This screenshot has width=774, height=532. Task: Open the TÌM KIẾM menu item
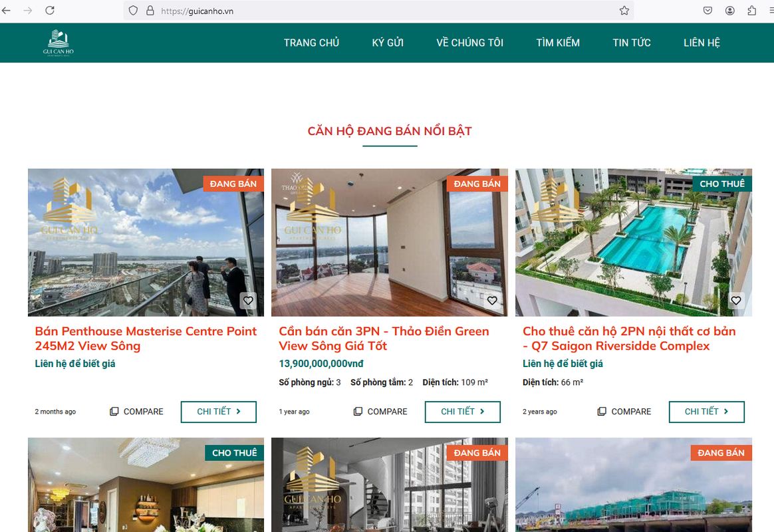(x=558, y=43)
